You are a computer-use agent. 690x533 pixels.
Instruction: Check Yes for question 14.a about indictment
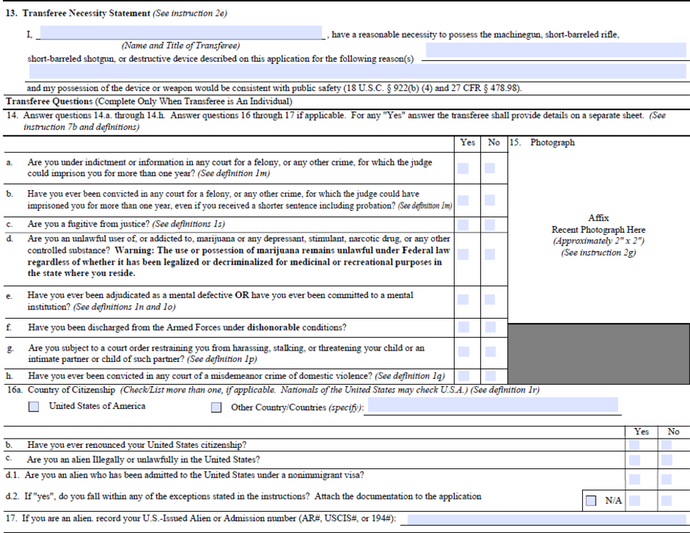point(464,169)
